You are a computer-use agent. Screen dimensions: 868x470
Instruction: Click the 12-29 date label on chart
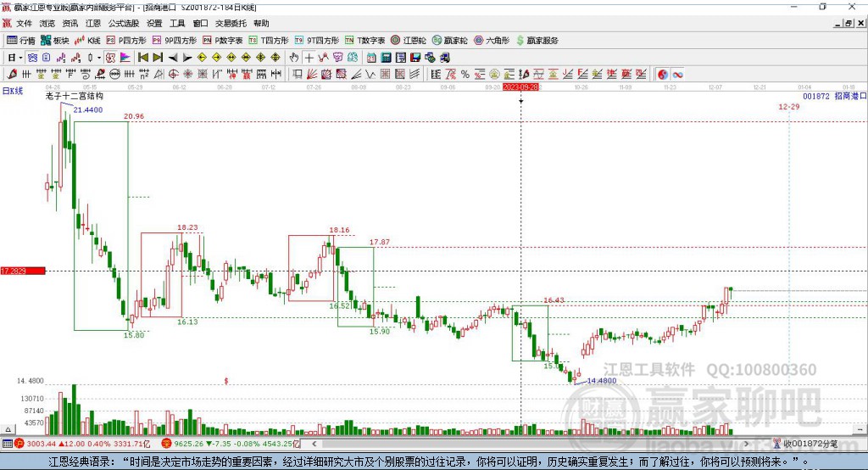(x=789, y=106)
